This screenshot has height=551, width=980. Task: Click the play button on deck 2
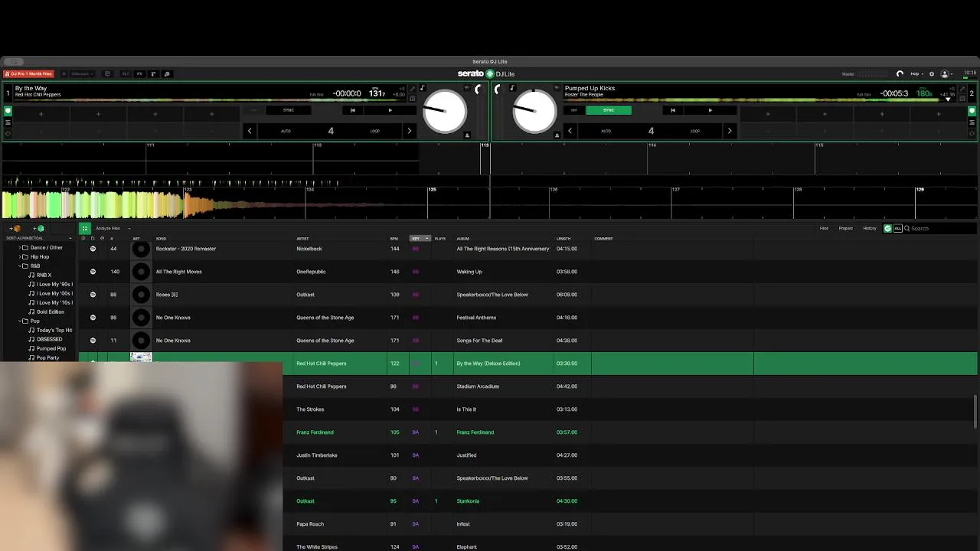(x=710, y=110)
